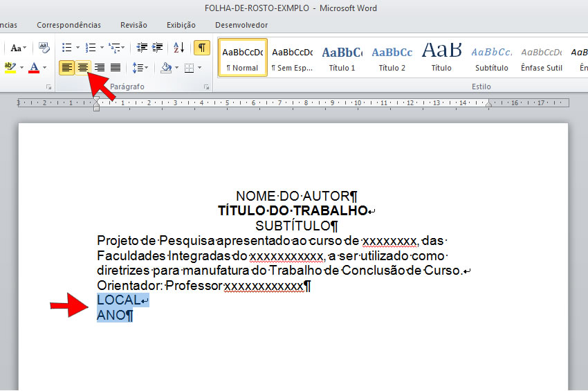
Task: Click the 'Projeto de Pesquisa apresentado' line
Action: tap(272, 241)
